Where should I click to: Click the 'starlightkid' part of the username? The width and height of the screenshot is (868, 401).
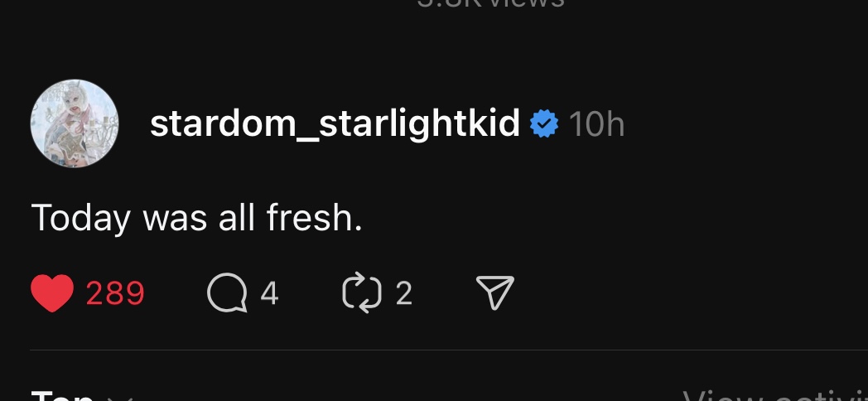[x=420, y=123]
